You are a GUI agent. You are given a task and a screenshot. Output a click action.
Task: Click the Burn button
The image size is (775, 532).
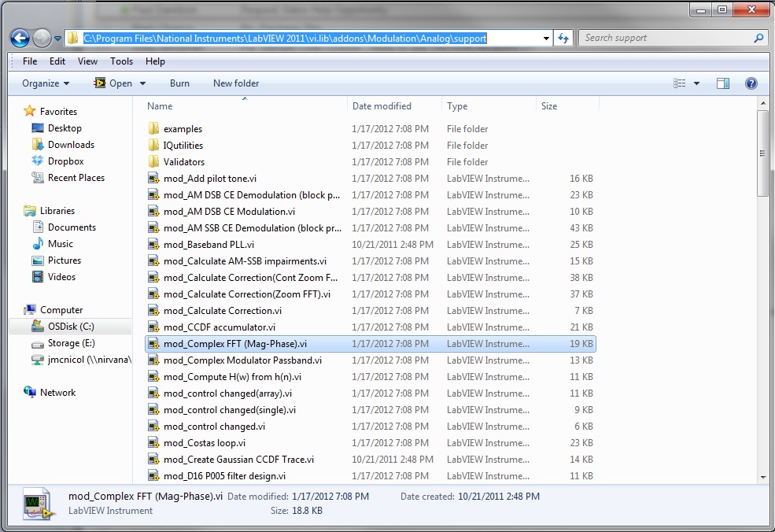tap(179, 83)
